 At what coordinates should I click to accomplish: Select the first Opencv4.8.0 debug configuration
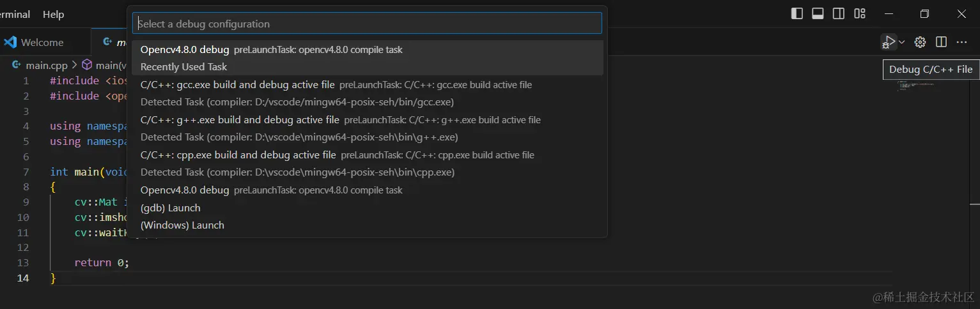coord(368,49)
